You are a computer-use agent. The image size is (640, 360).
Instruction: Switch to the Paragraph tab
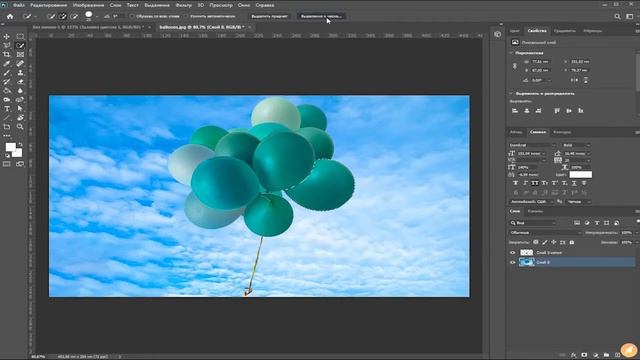516,132
